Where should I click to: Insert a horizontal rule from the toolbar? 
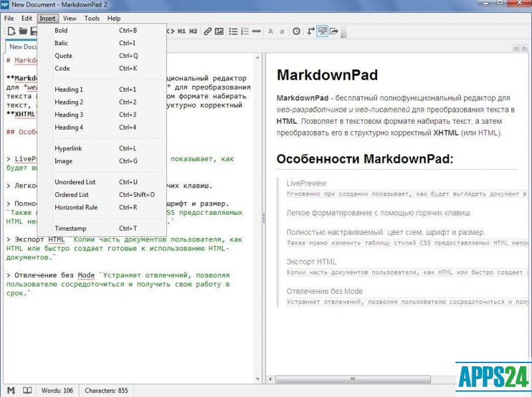(x=257, y=31)
